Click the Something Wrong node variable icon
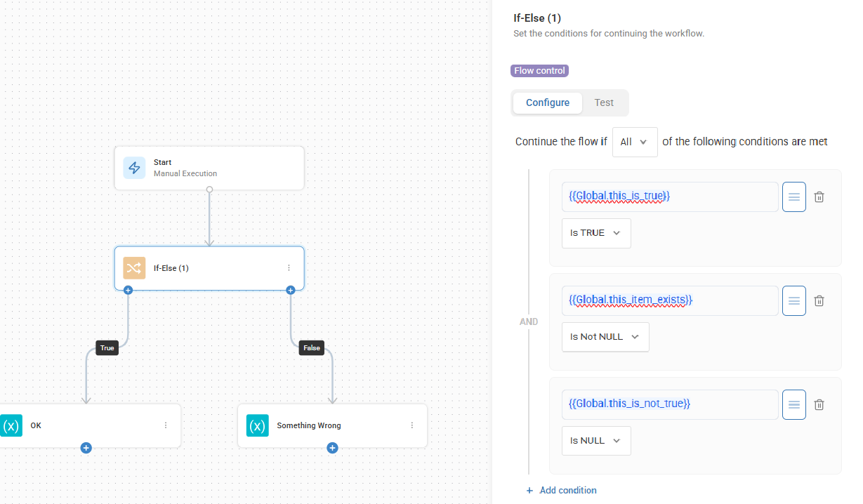Screen dimensions: 863x504 click(257, 425)
